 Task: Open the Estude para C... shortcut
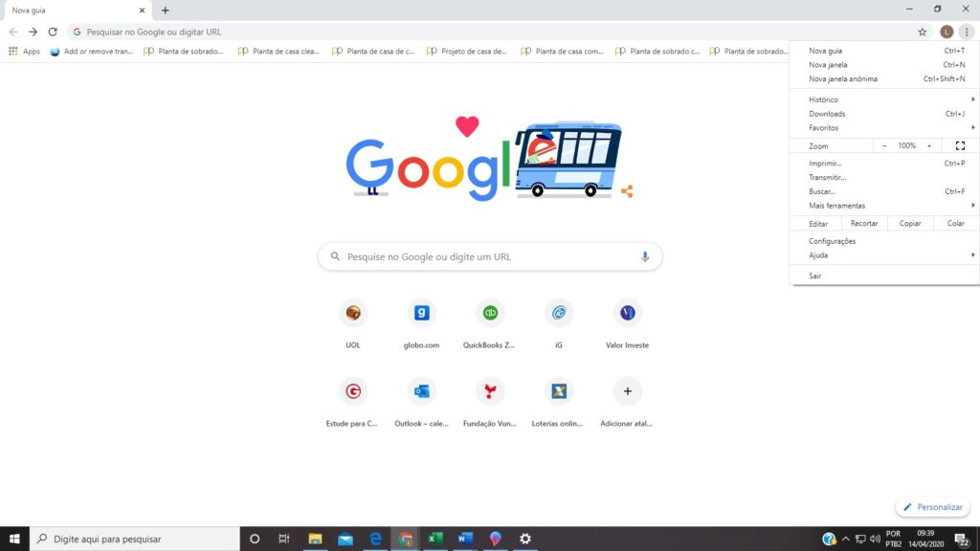coord(352,404)
